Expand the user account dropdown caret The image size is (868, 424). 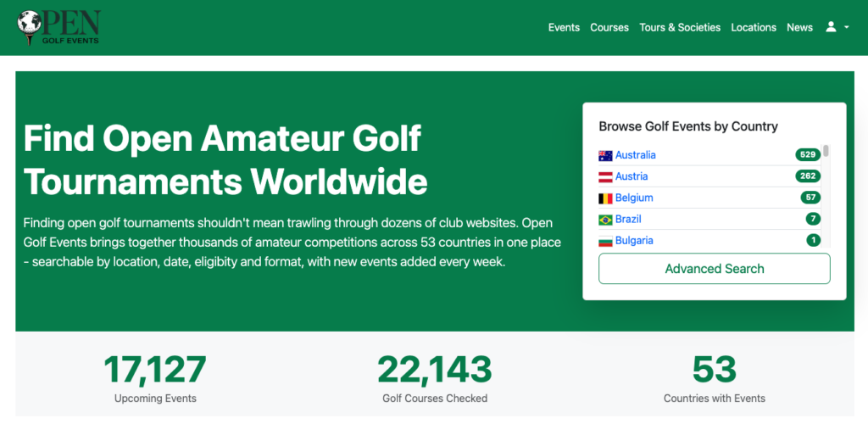pos(847,28)
